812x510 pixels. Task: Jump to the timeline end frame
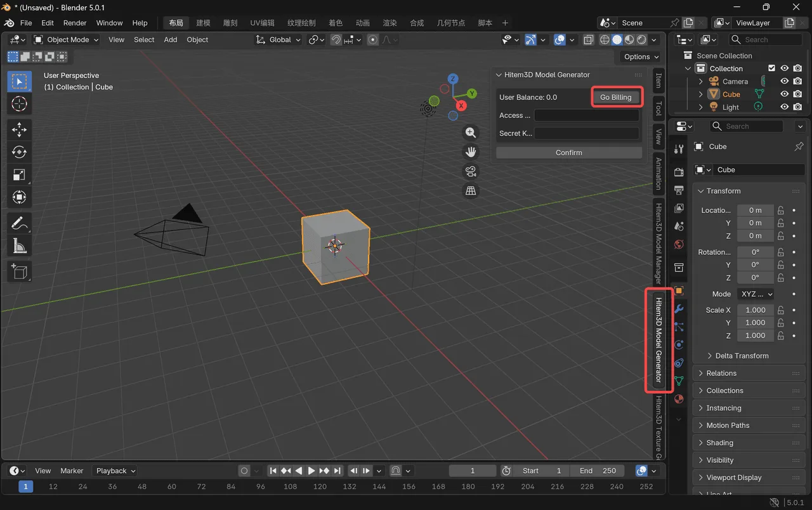337,471
